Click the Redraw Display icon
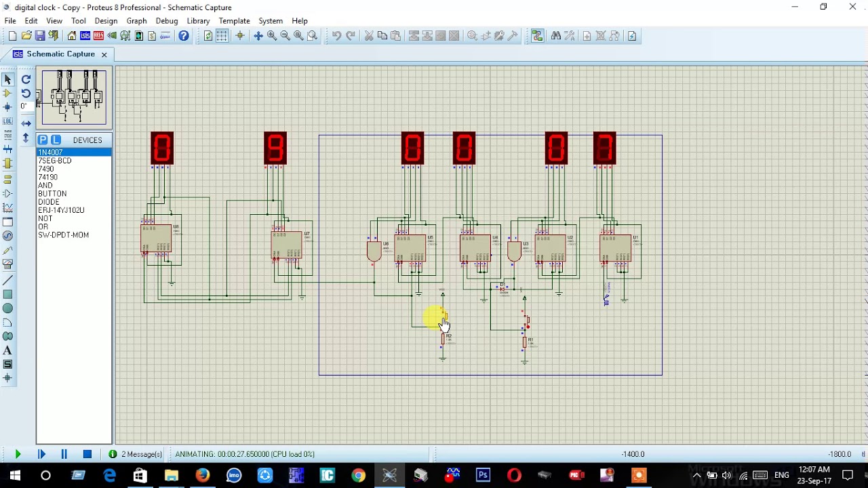This screenshot has height=488, width=868. coord(208,36)
